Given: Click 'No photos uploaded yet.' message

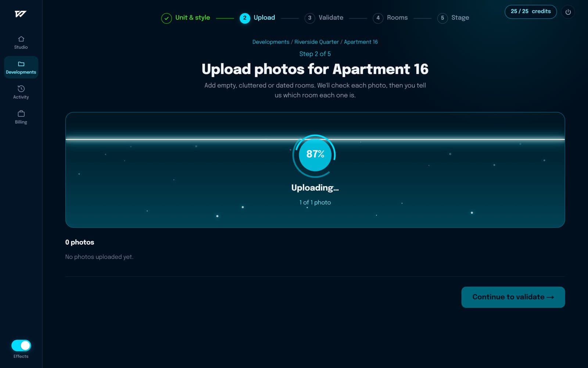Looking at the screenshot, I should point(99,257).
